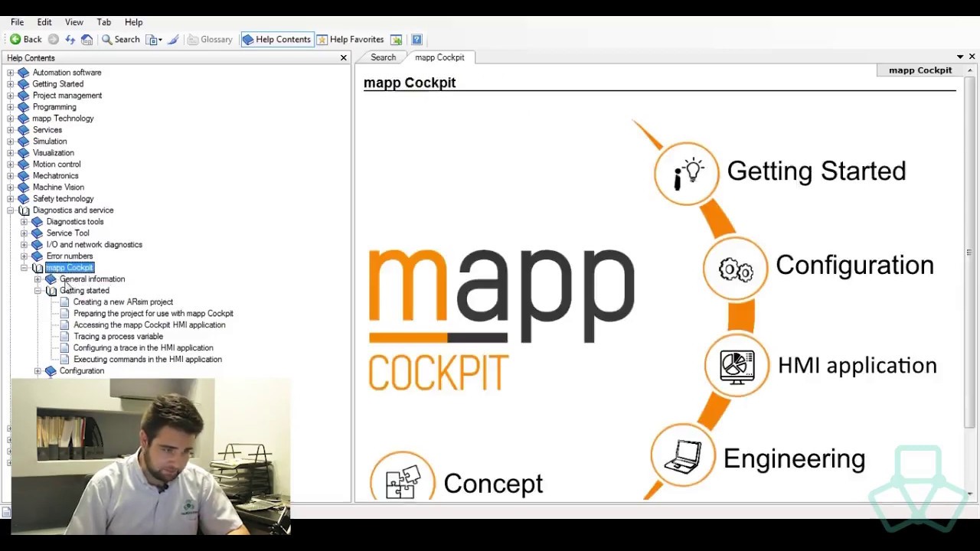Expand the Programming tree node
Viewport: 980px width, 551px height.
11,107
